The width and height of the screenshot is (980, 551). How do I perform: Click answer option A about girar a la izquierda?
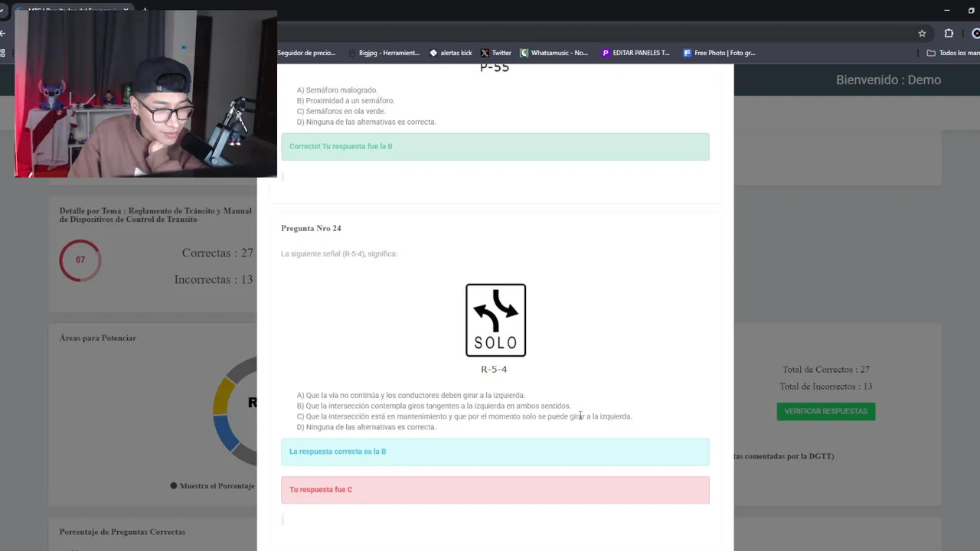coord(411,396)
